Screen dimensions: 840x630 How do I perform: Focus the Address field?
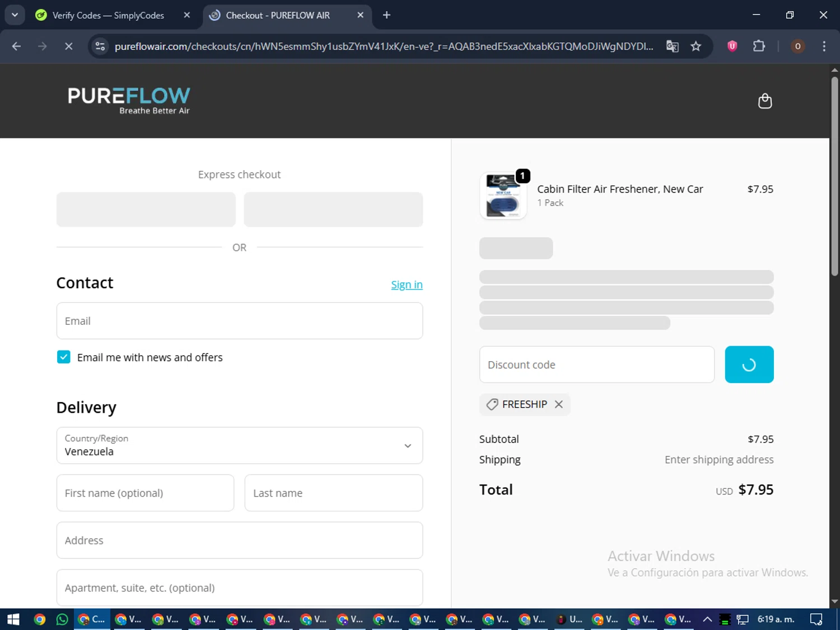point(240,540)
